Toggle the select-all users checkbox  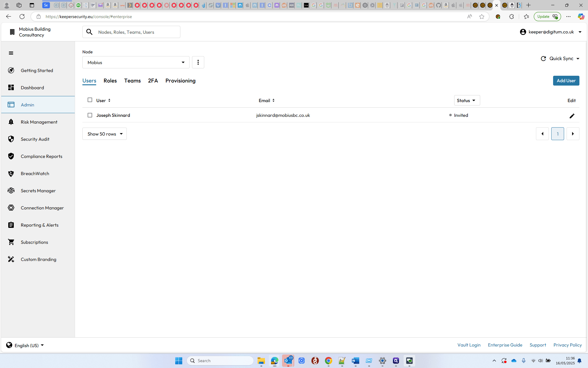click(x=90, y=100)
